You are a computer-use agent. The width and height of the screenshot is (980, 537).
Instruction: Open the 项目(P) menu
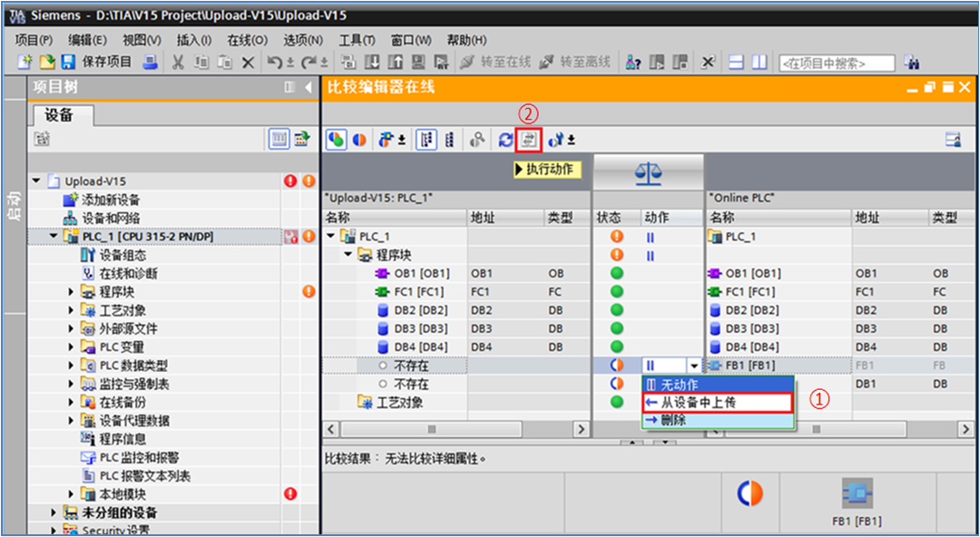tap(34, 40)
